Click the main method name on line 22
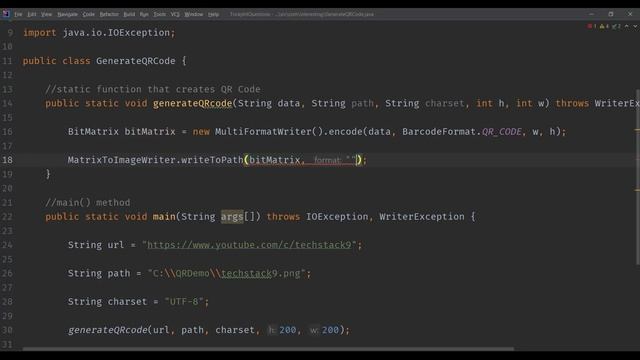 click(x=164, y=217)
